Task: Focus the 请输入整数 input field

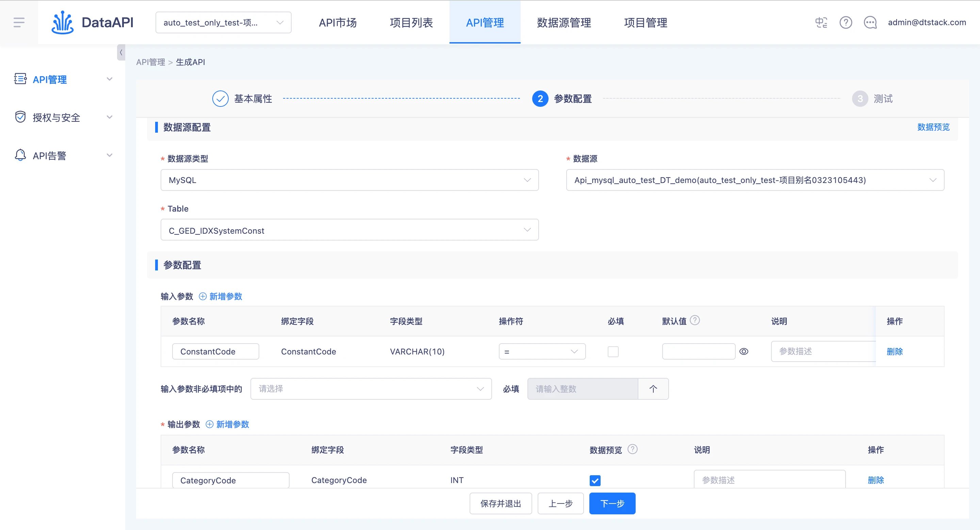Action: pyautogui.click(x=583, y=388)
